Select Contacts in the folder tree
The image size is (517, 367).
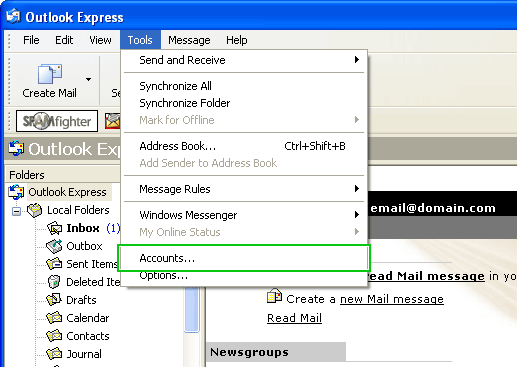[x=88, y=336]
